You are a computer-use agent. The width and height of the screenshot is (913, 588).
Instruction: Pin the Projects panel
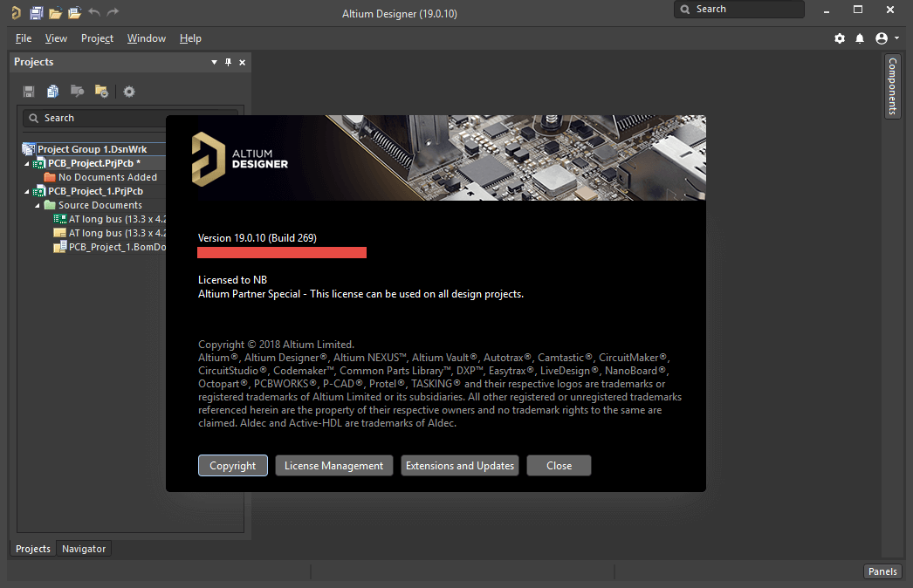[x=229, y=62]
